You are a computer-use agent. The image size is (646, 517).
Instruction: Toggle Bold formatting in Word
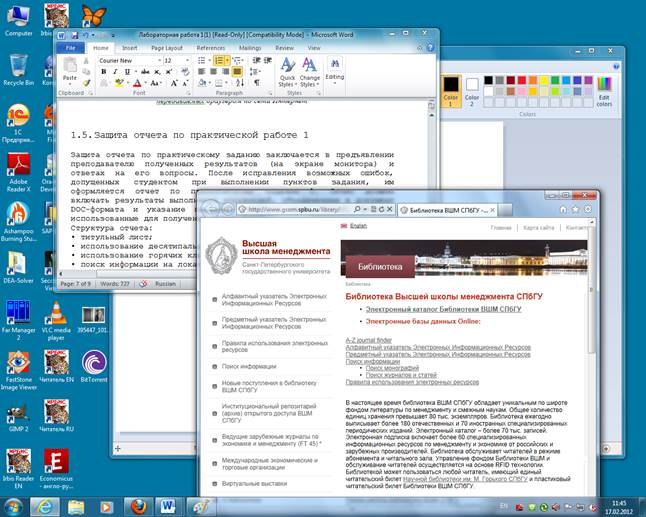pos(104,72)
